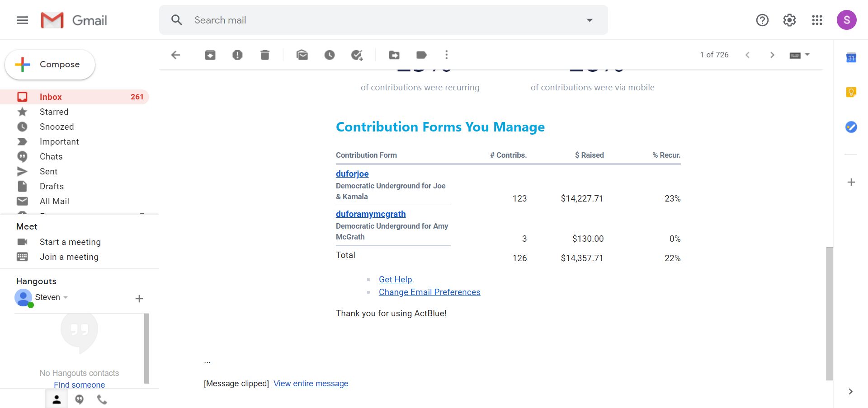Open the Move to folder icon
868x408 pixels.
pos(394,55)
